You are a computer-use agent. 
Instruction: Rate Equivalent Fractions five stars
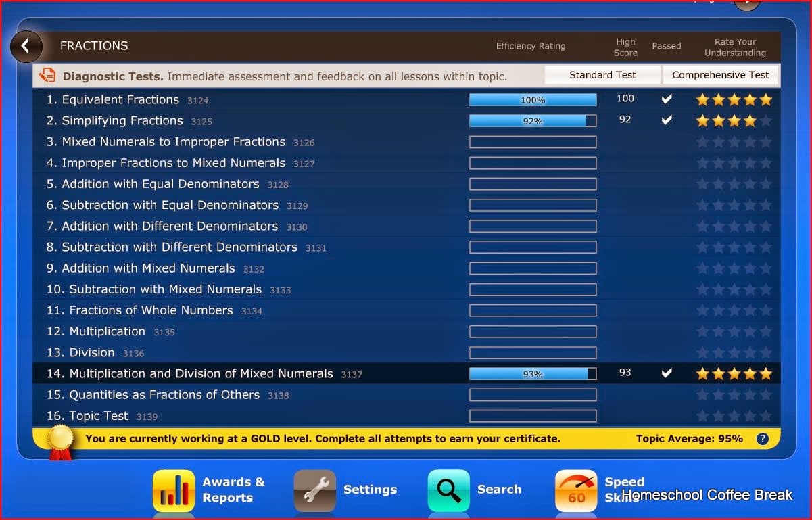[x=765, y=99]
